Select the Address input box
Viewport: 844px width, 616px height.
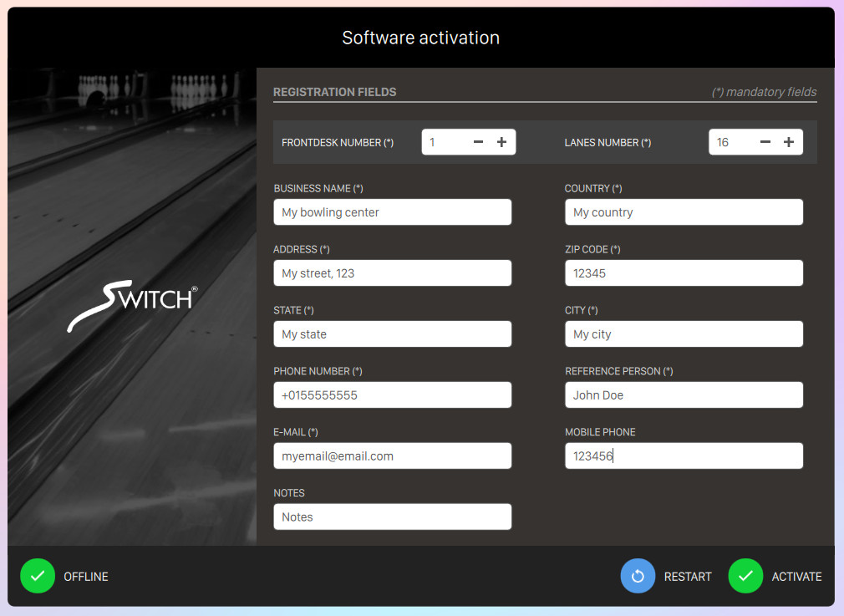[392, 273]
